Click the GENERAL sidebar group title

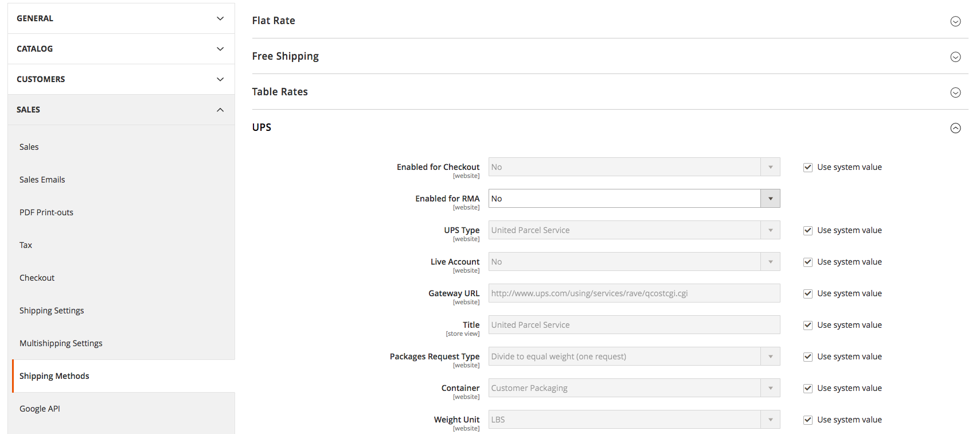click(35, 18)
